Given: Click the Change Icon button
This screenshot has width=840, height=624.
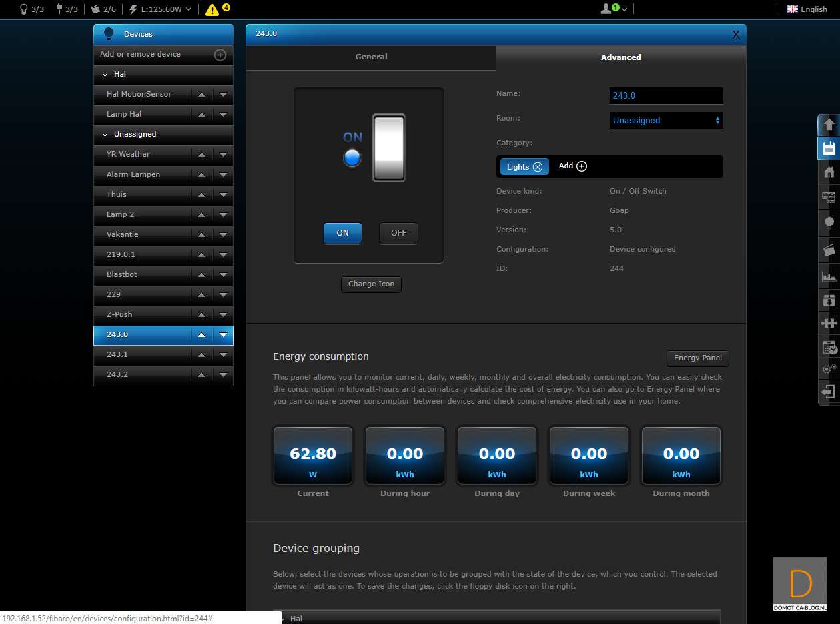Looking at the screenshot, I should pyautogui.click(x=371, y=284).
